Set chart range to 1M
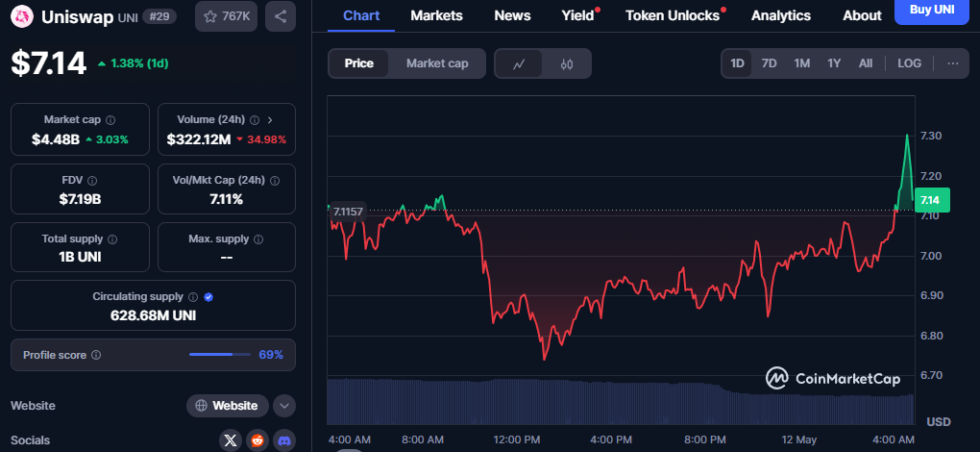 pos(802,63)
